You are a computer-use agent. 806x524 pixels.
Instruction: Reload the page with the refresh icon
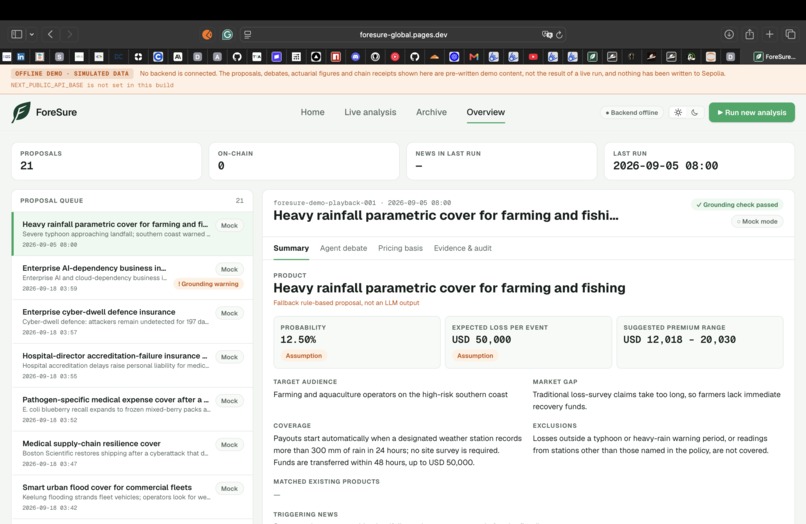(559, 34)
